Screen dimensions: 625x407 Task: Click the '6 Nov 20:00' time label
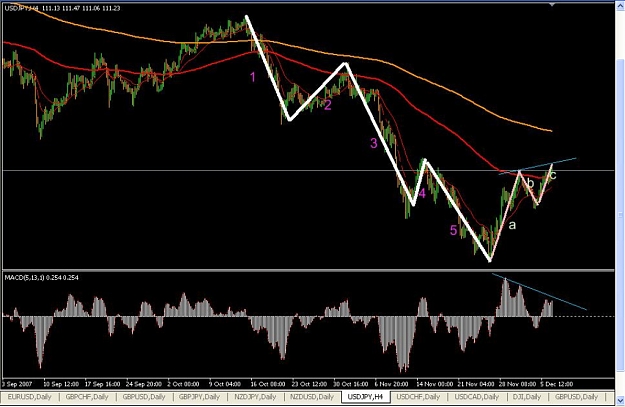(x=391, y=384)
